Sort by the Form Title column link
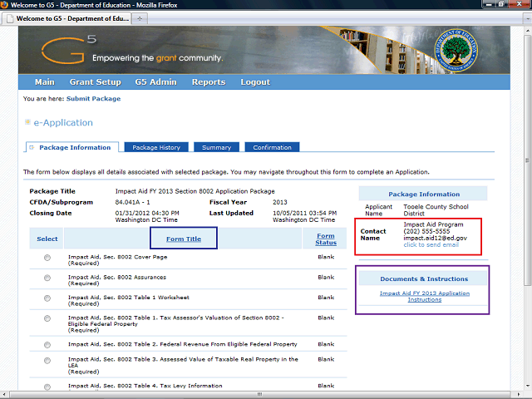Viewport: 532px width, 399px height. pos(184,239)
